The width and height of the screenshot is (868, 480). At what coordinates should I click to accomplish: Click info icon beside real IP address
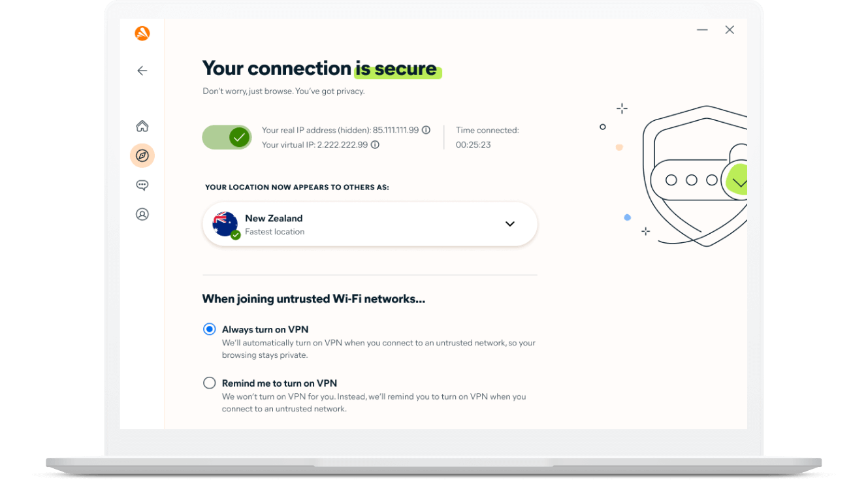point(426,130)
